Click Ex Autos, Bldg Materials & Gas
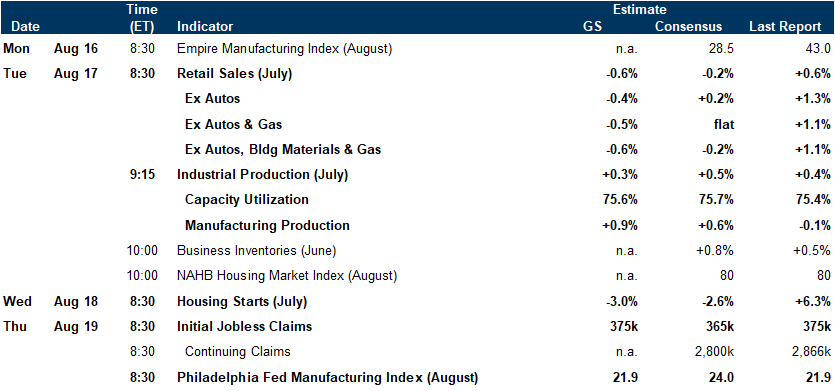835x391 pixels. [x=283, y=150]
